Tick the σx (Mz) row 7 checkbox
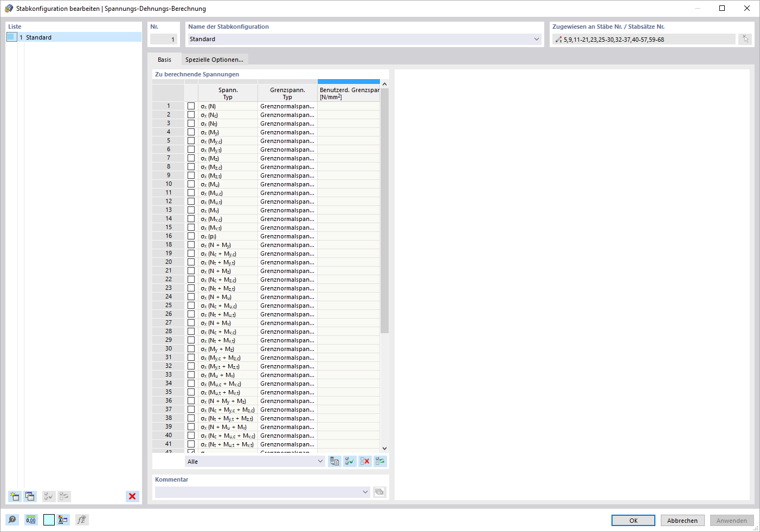Screen dimensions: 760x532 (x=191, y=158)
